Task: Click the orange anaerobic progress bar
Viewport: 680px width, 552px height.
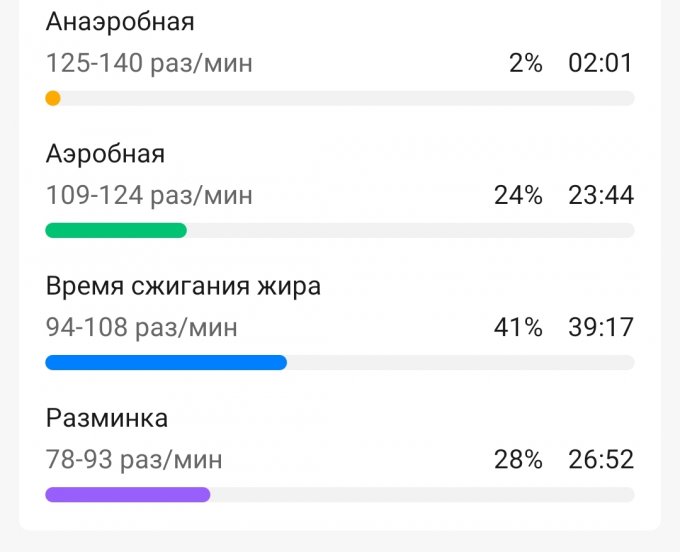Action: [53, 98]
